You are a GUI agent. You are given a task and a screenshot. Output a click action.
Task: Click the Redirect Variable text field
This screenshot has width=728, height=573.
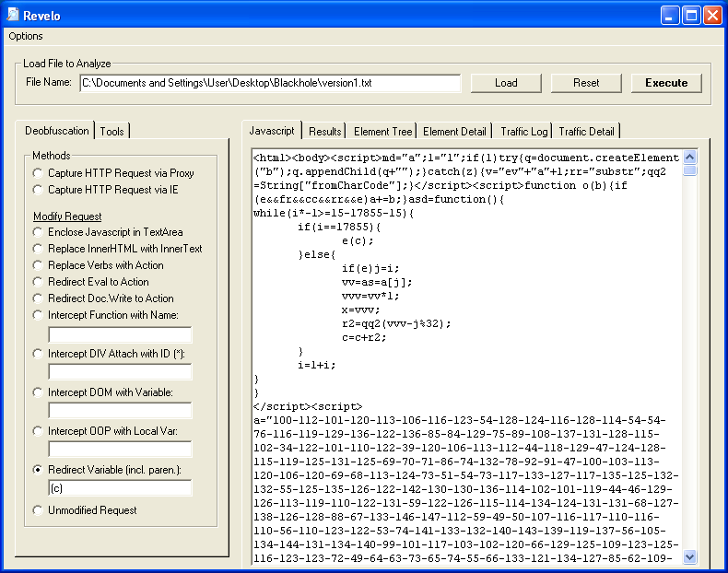pyautogui.click(x=120, y=488)
